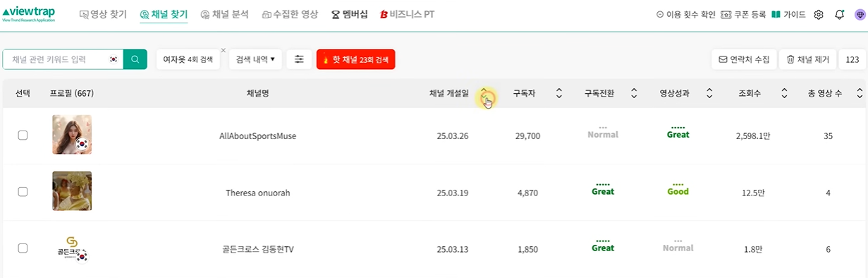868x278 pixels.
Task: Click the 핫 채널 23회 검색 button
Action: pos(355,60)
